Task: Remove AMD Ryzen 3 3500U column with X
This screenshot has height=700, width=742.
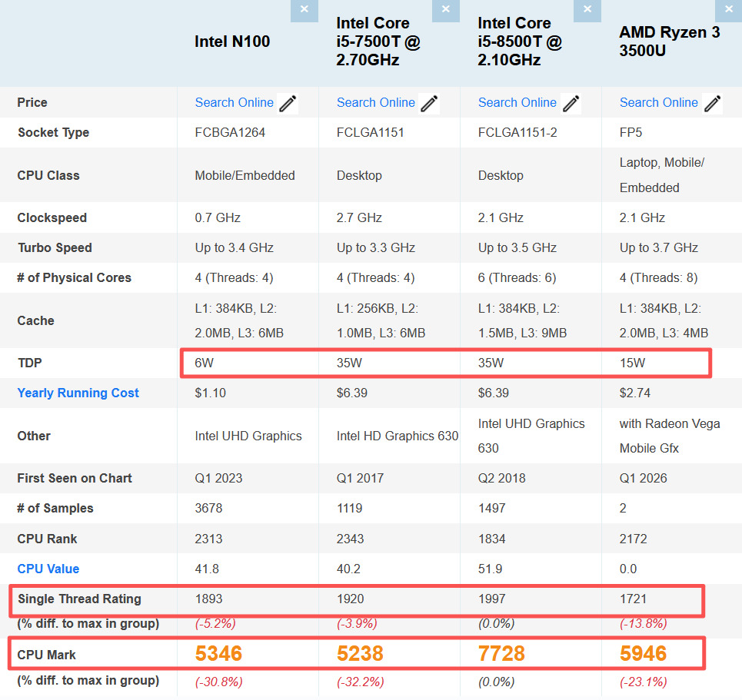Action: point(729,9)
